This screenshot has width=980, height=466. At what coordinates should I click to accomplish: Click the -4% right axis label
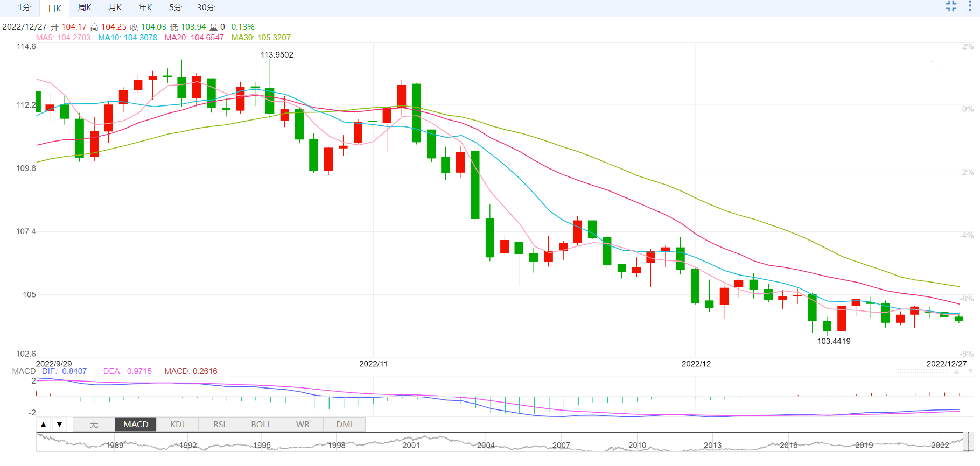967,236
